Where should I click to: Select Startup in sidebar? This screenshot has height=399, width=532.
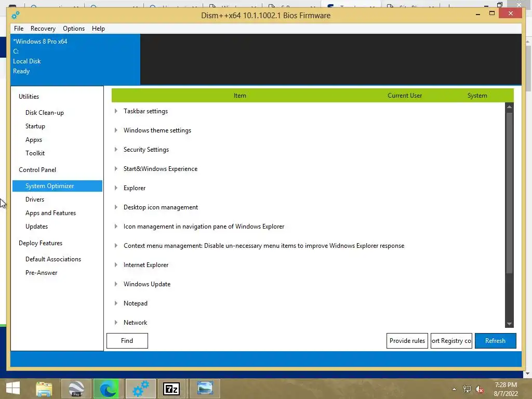pyautogui.click(x=35, y=126)
